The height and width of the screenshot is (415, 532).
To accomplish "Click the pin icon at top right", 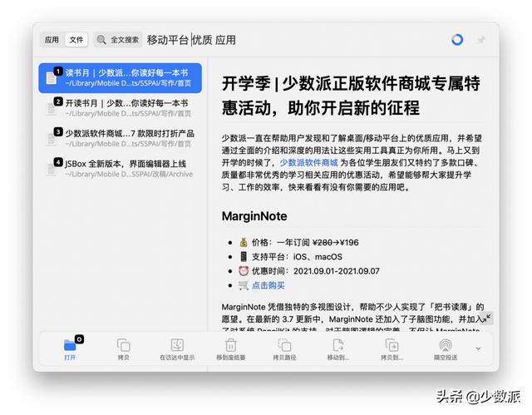I will [x=481, y=40].
